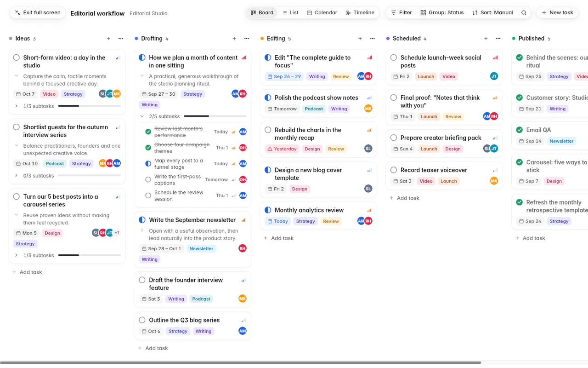Expand 0/3 subtasks on Shortlist guests card
Image resolution: width=588 pixels, height=368 pixels.
(x=17, y=175)
